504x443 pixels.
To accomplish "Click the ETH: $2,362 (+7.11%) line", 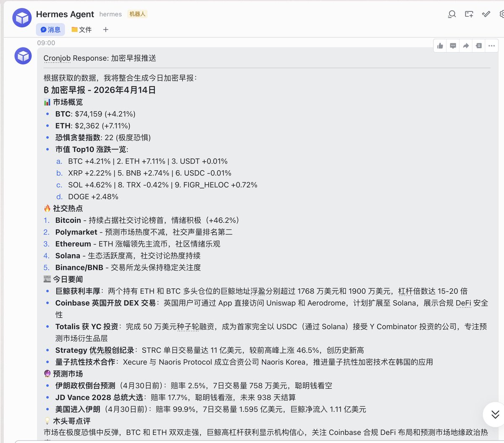I will (93, 126).
